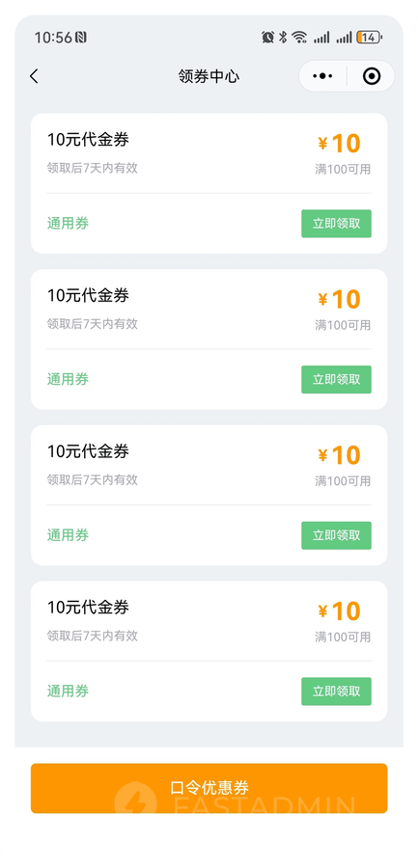Tap the NFC icon beside the time
This screenshot has width=418, height=868.
coord(81,37)
